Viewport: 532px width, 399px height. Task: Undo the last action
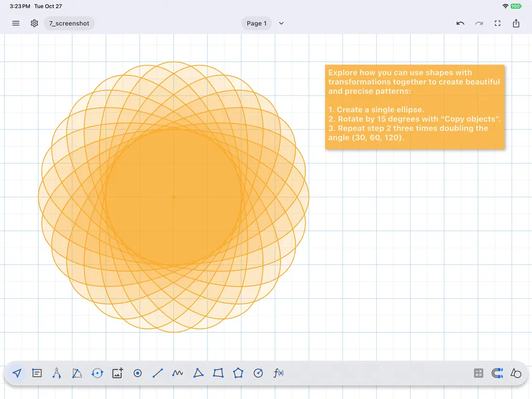(x=460, y=23)
